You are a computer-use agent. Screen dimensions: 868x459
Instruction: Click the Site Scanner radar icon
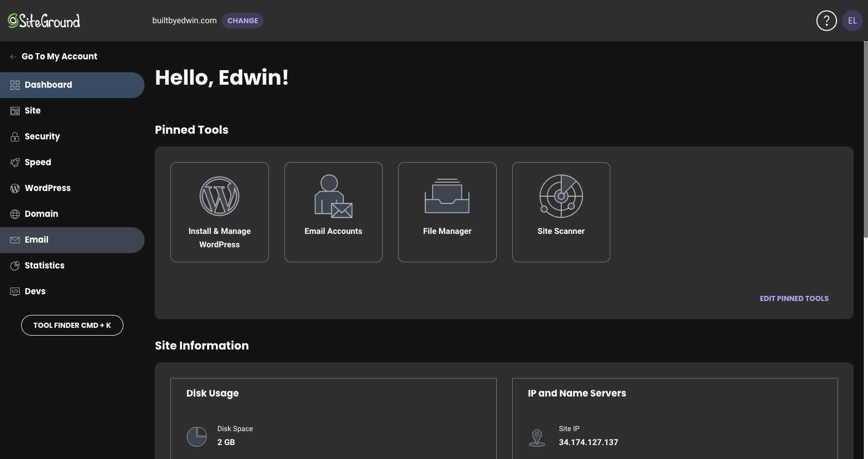[x=561, y=196]
